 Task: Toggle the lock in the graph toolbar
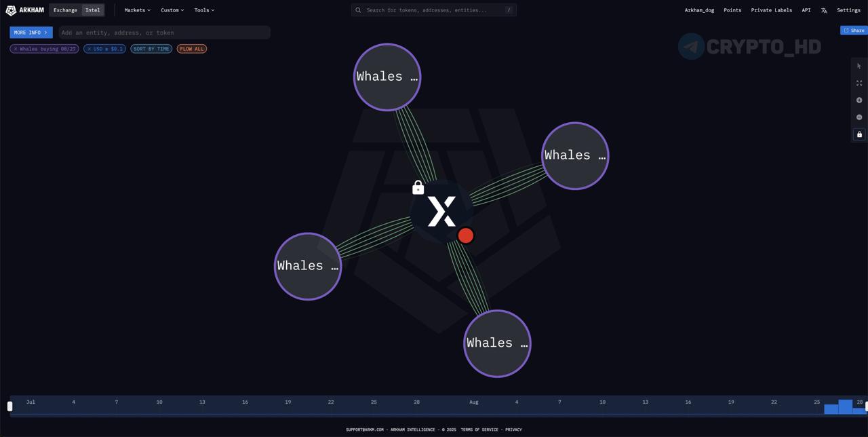pyautogui.click(x=859, y=134)
